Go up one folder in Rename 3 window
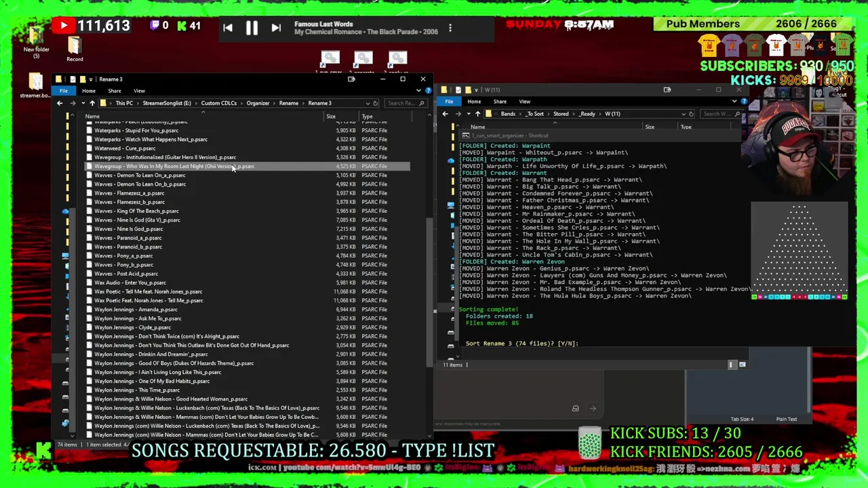The width and height of the screenshot is (868, 488). [x=92, y=103]
